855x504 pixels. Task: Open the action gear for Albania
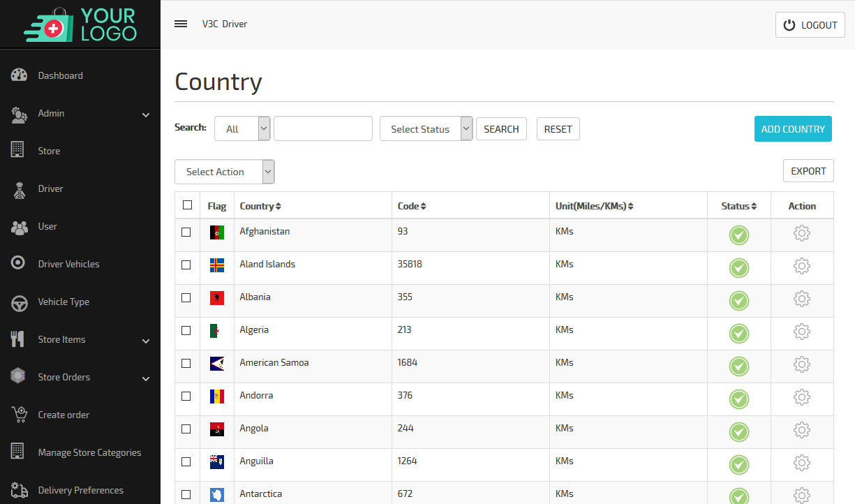coord(802,299)
